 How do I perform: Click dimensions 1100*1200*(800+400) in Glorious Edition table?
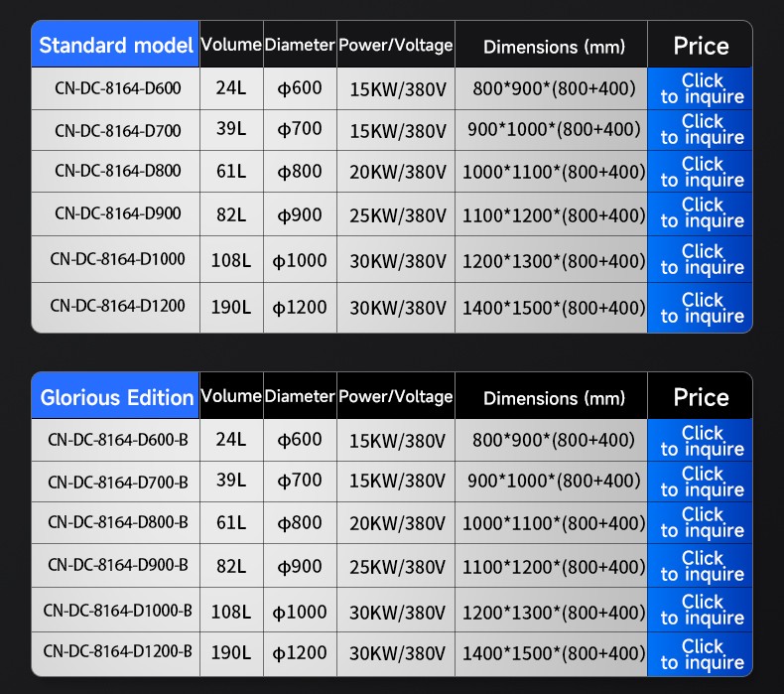[554, 567]
